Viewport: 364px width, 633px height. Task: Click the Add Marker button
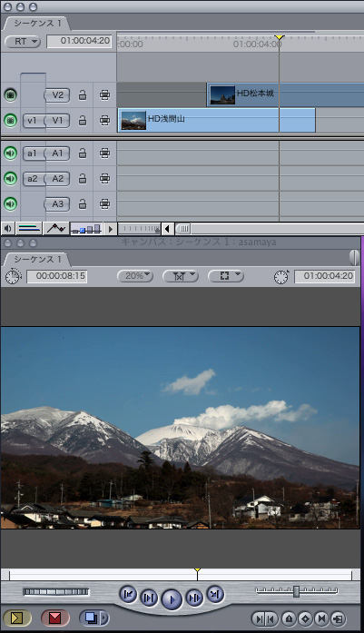point(289,618)
